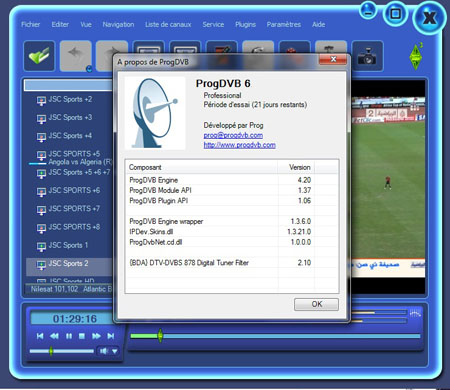This screenshot has width=450, height=390.
Task: Select the JSC Sports +2 channel
Action: pyautogui.click(x=70, y=99)
